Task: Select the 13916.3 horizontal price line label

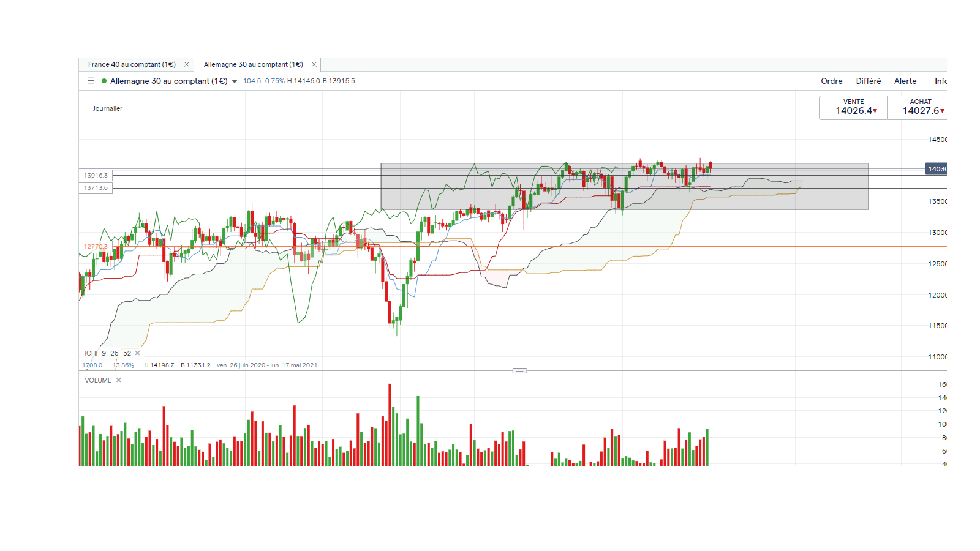Action: click(96, 176)
